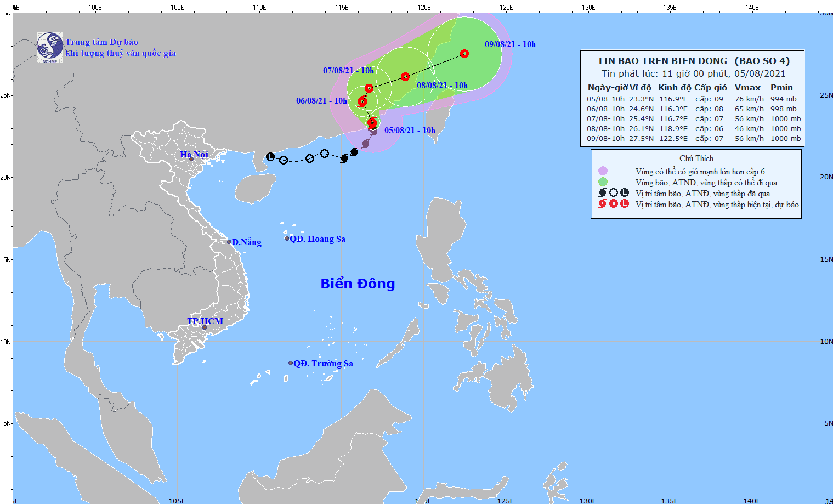This screenshot has height=504, width=833.
Task: Click the red storm symbol in the legend
Action: [x=602, y=204]
